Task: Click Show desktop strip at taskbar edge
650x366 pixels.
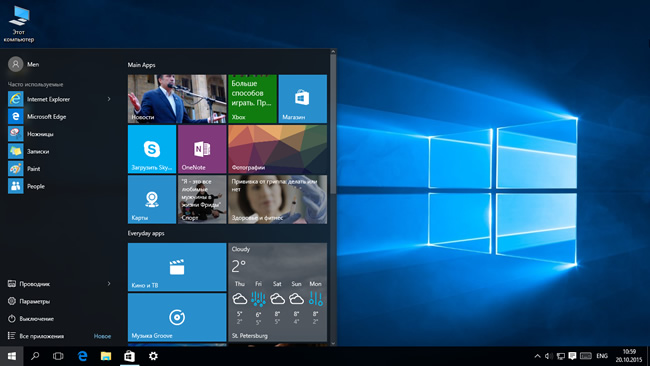Action: [648, 356]
